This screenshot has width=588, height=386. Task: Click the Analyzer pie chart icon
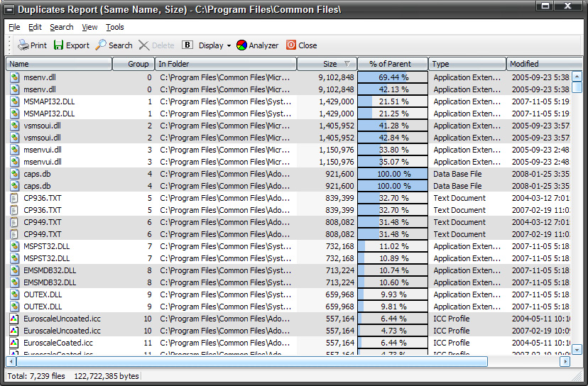tap(242, 45)
